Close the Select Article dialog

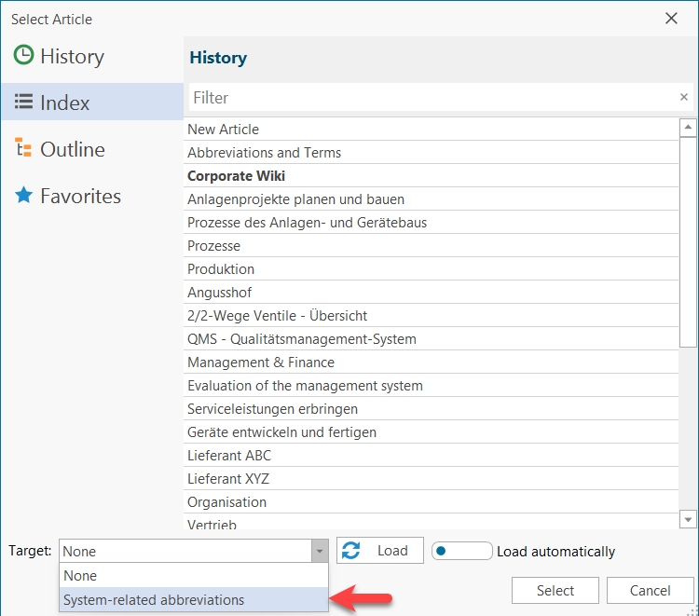coord(671,18)
